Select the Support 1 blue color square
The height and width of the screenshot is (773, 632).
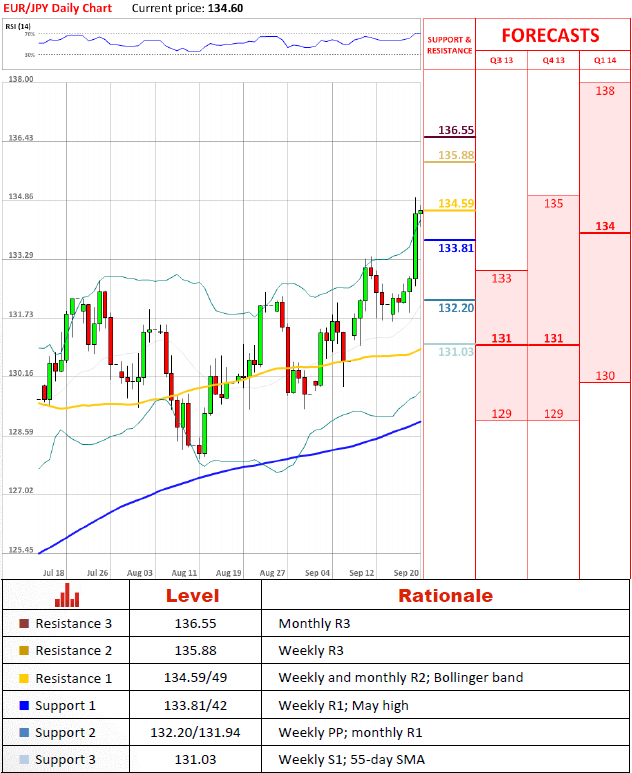(24, 706)
